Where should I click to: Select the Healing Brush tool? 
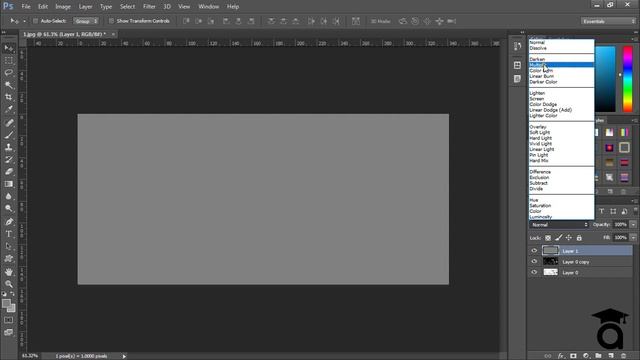pyautogui.click(x=9, y=122)
